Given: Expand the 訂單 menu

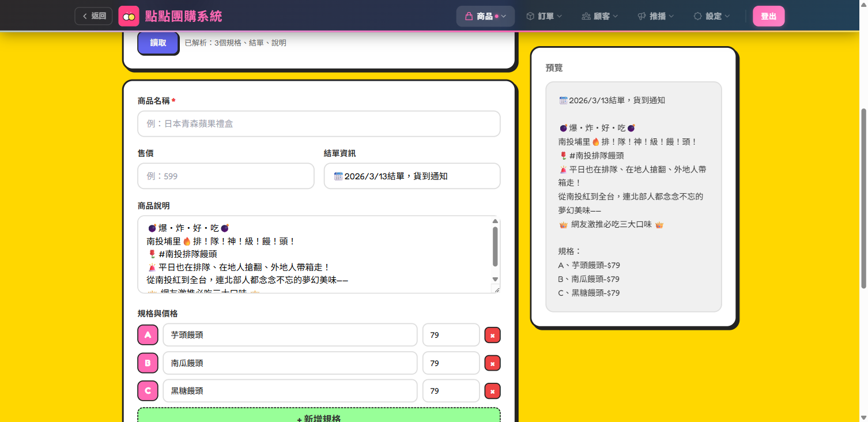Looking at the screenshot, I should 544,16.
